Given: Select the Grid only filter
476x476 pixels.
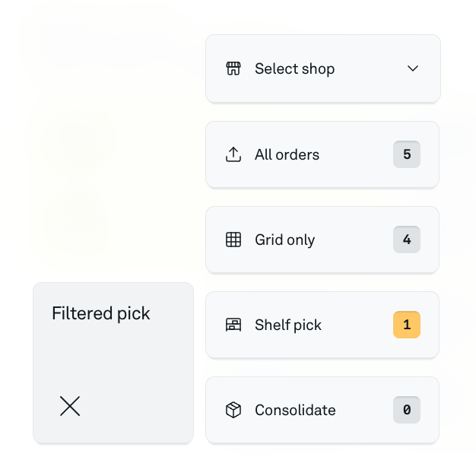Looking at the screenshot, I should click(x=322, y=240).
